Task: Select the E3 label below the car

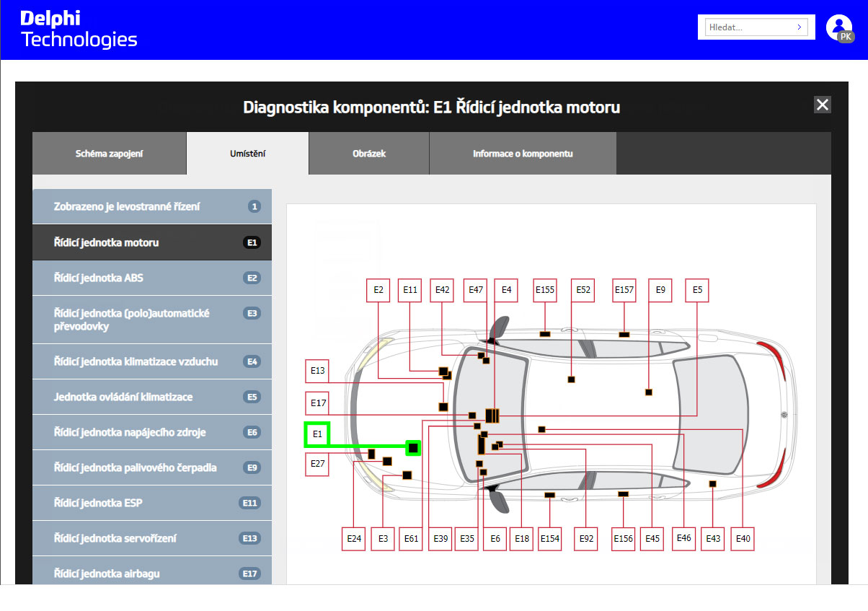Action: (383, 539)
